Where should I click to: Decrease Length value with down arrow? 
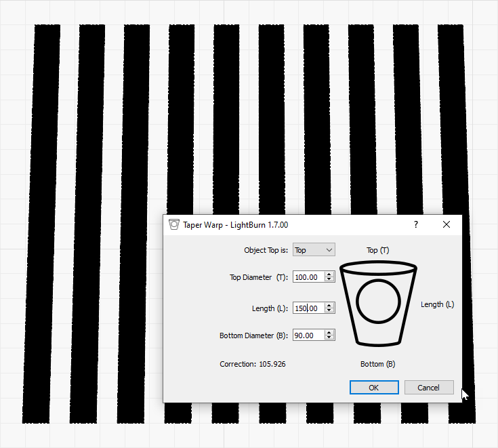point(329,311)
